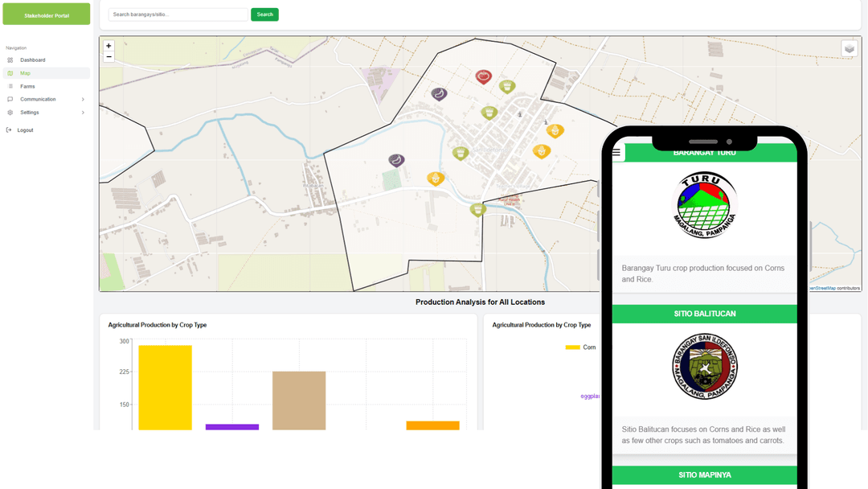The width and height of the screenshot is (868, 489).
Task: Click the 225 axis value
Action: [124, 372]
